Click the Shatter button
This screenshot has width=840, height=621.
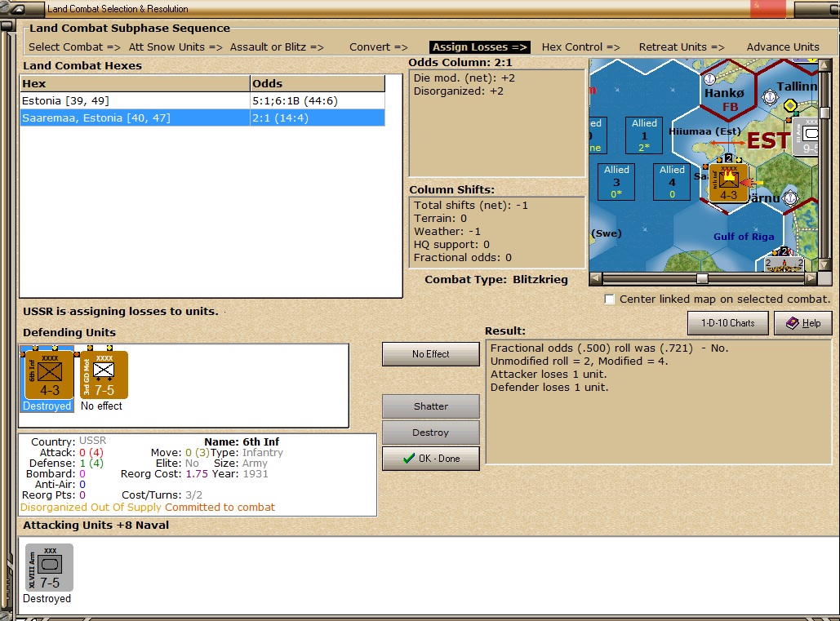click(431, 406)
